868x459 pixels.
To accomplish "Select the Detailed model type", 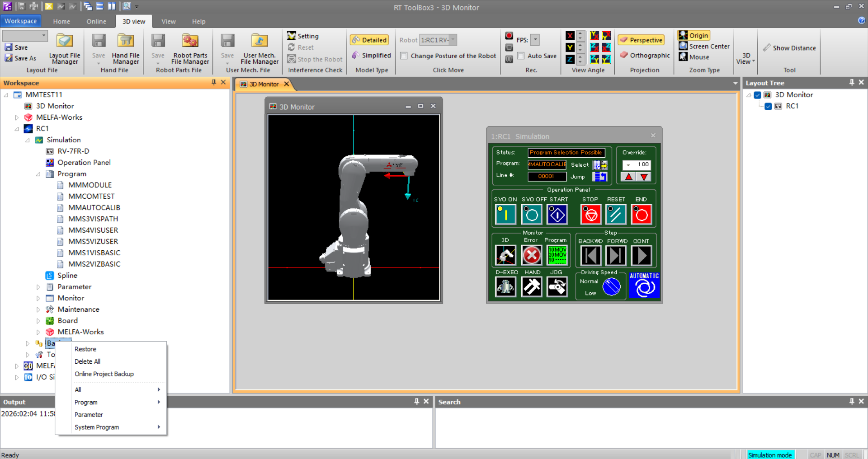I will click(x=369, y=40).
